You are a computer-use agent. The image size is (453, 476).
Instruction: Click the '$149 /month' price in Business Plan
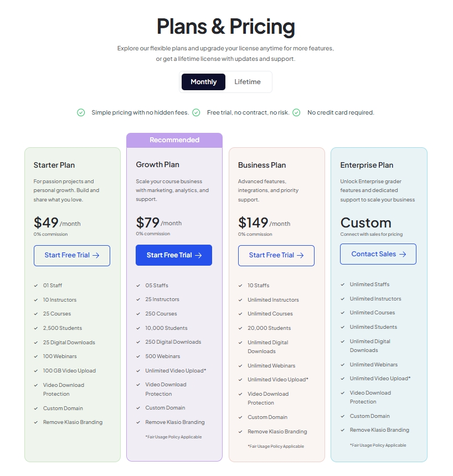(264, 223)
